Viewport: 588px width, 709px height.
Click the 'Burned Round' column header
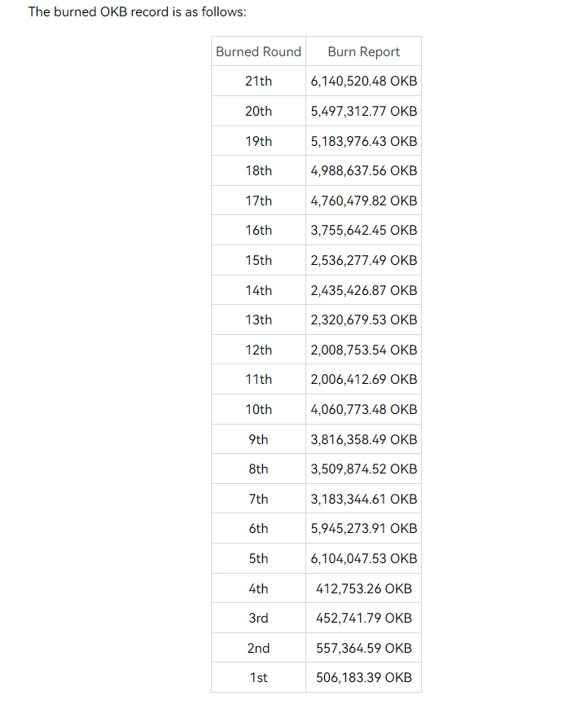(x=258, y=51)
